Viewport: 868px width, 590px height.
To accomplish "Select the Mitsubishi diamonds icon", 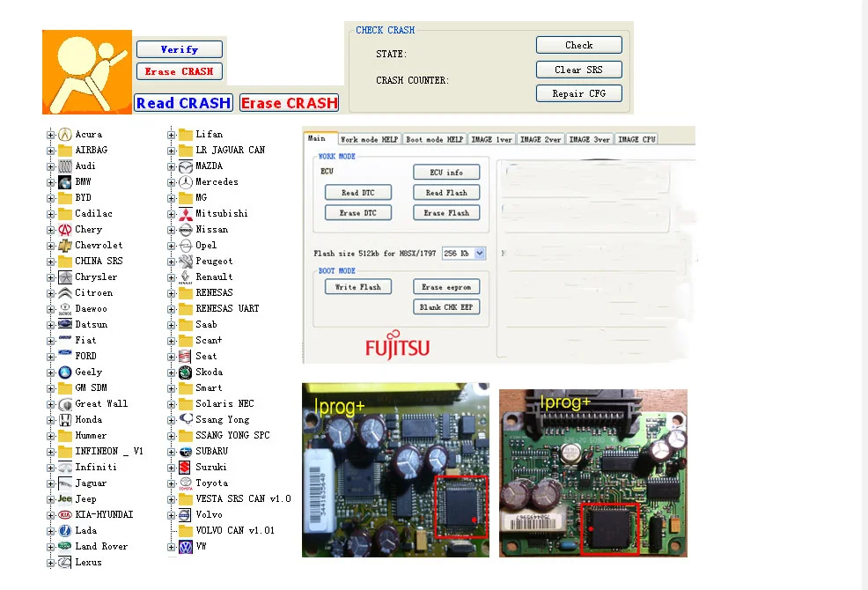I will [186, 214].
